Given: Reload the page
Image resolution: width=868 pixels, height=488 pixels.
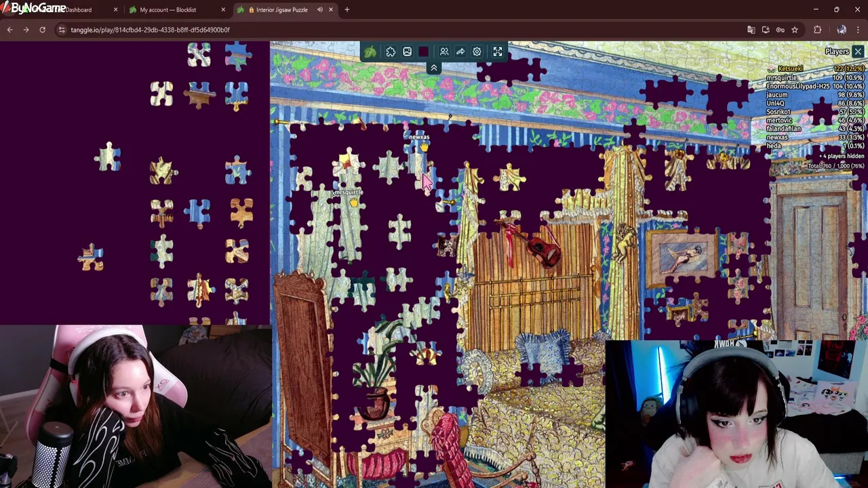Looking at the screenshot, I should (42, 30).
